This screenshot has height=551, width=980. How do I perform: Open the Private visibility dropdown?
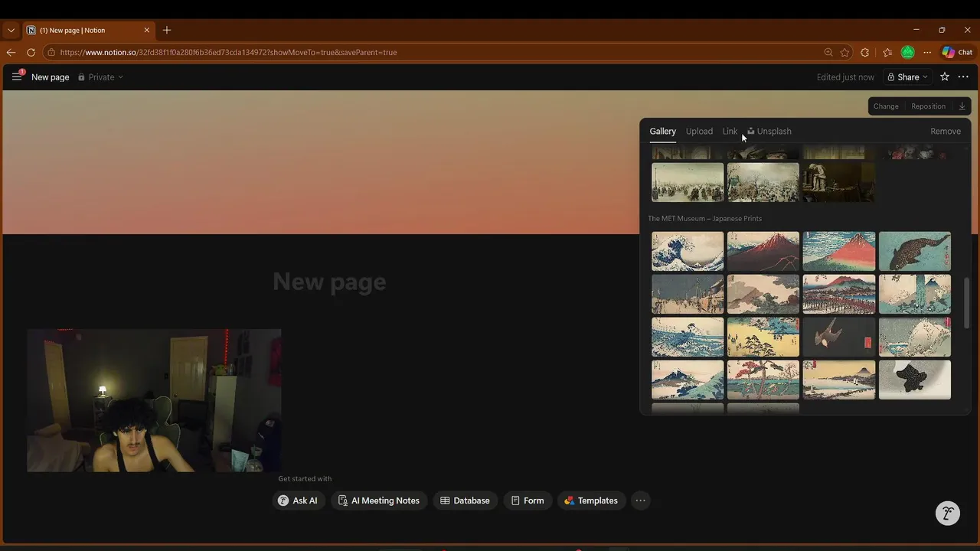tap(100, 77)
